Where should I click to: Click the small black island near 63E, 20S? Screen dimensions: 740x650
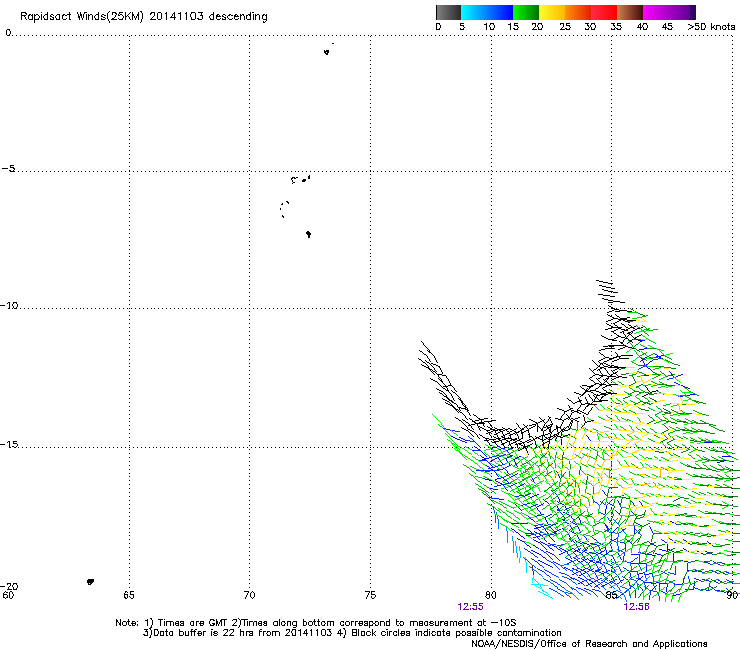[x=90, y=582]
